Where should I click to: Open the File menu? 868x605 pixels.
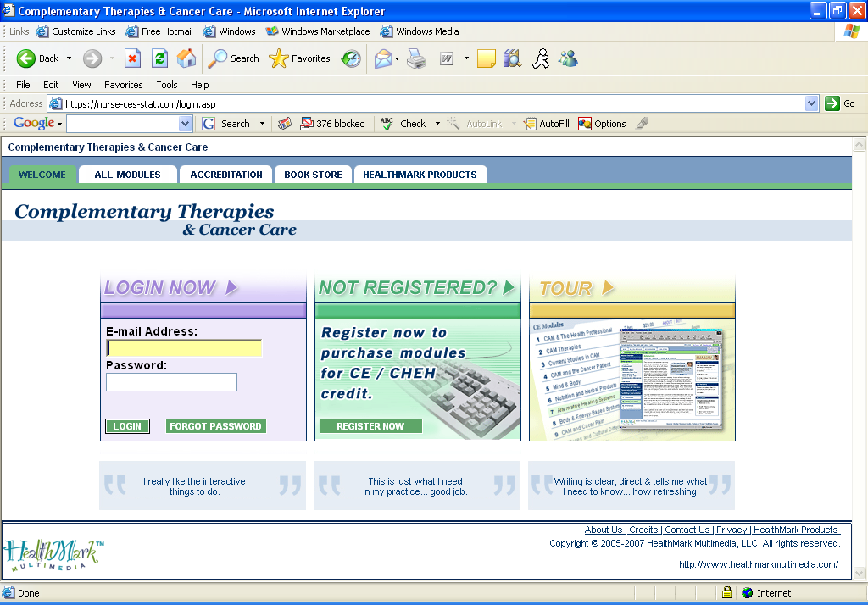23,85
